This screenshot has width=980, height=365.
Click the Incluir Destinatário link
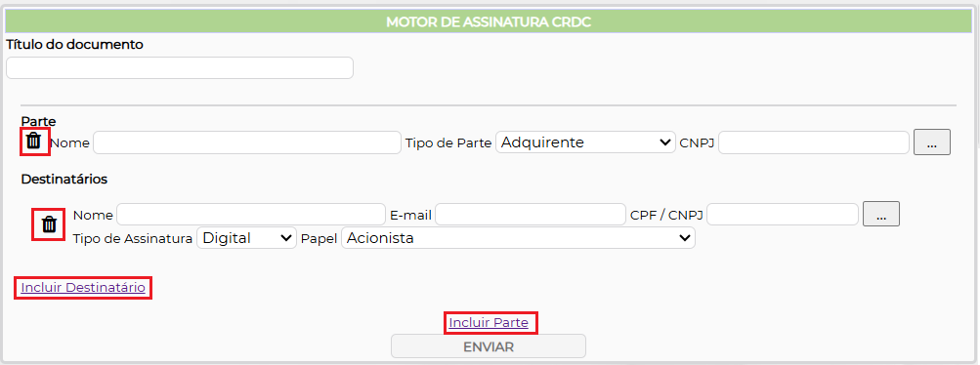83,288
